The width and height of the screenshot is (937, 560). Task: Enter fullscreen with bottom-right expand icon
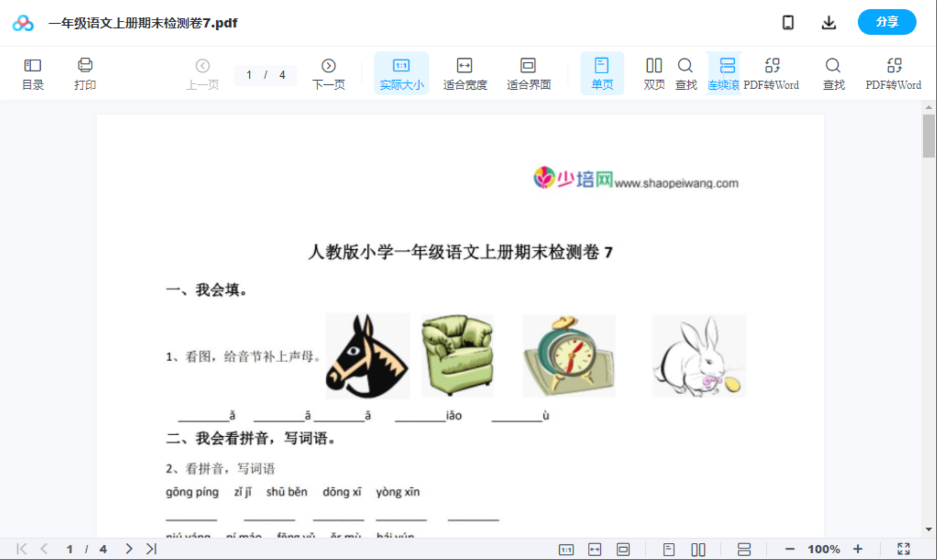click(x=905, y=548)
